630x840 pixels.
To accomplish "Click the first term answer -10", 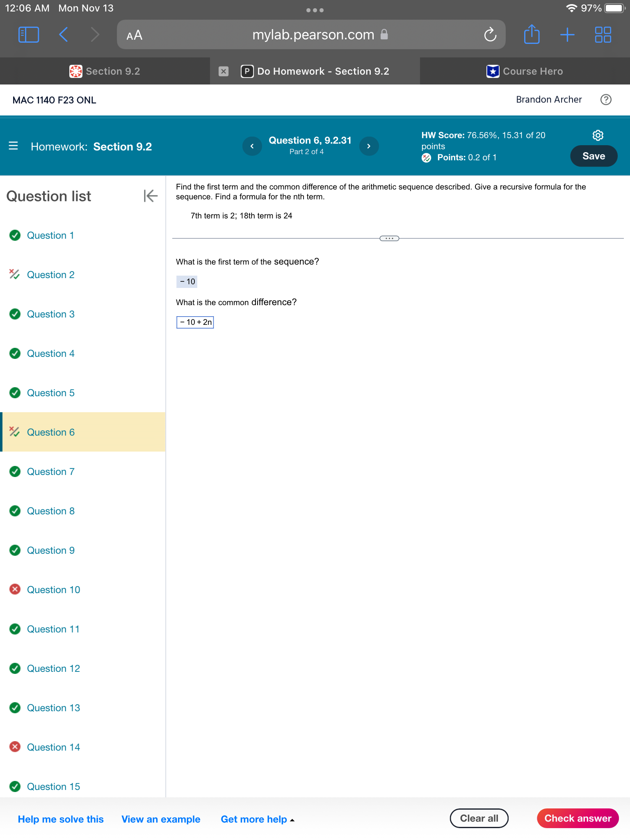I will click(x=187, y=282).
